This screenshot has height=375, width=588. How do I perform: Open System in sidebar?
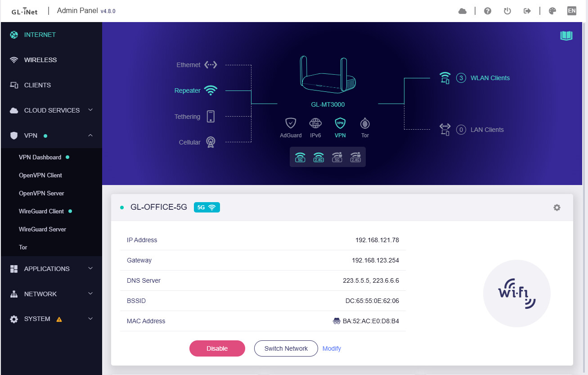point(51,319)
